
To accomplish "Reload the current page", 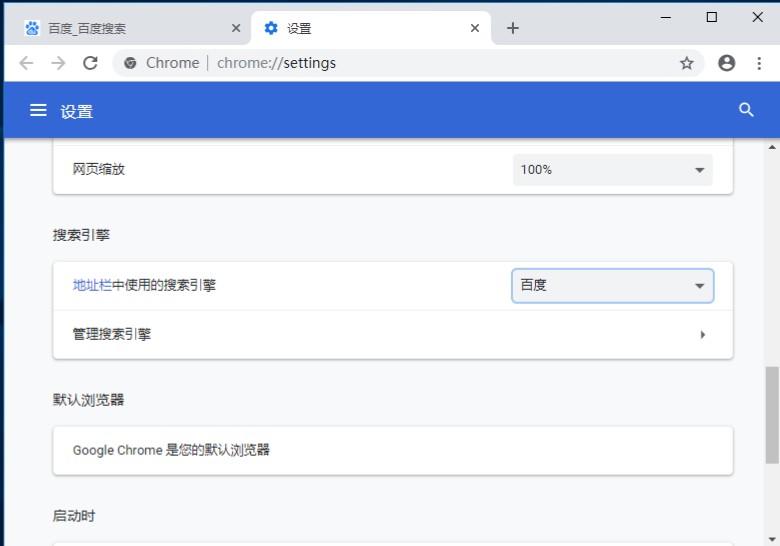I will point(90,63).
